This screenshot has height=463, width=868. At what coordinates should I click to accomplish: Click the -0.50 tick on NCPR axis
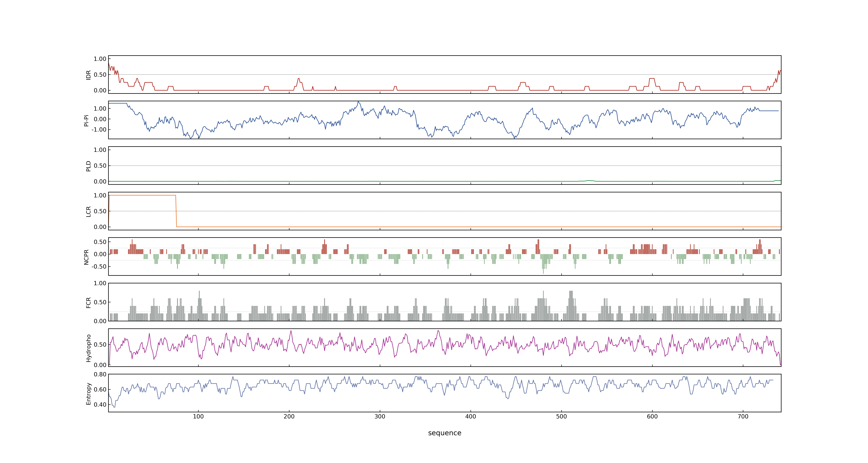pos(99,267)
